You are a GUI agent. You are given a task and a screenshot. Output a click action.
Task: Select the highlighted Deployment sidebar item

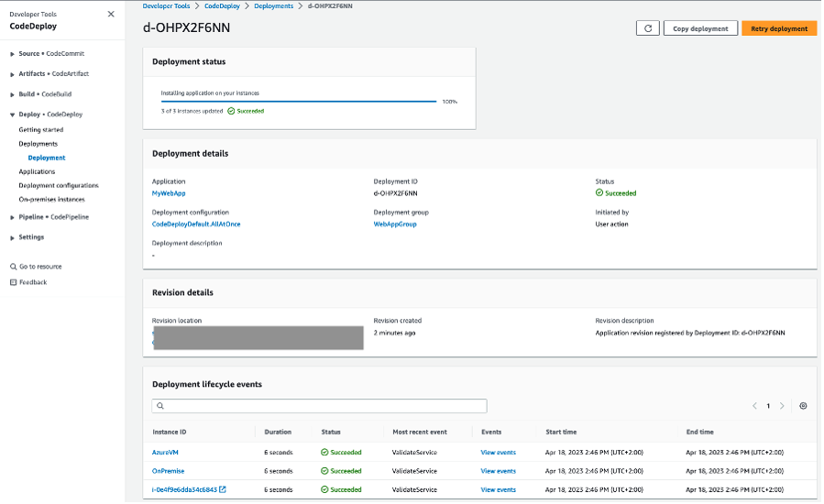pyautogui.click(x=47, y=159)
